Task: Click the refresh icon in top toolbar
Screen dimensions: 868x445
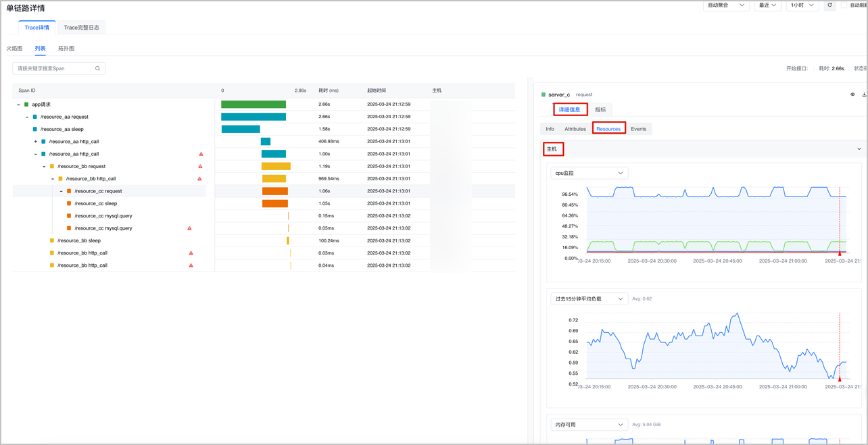Action: [x=830, y=5]
